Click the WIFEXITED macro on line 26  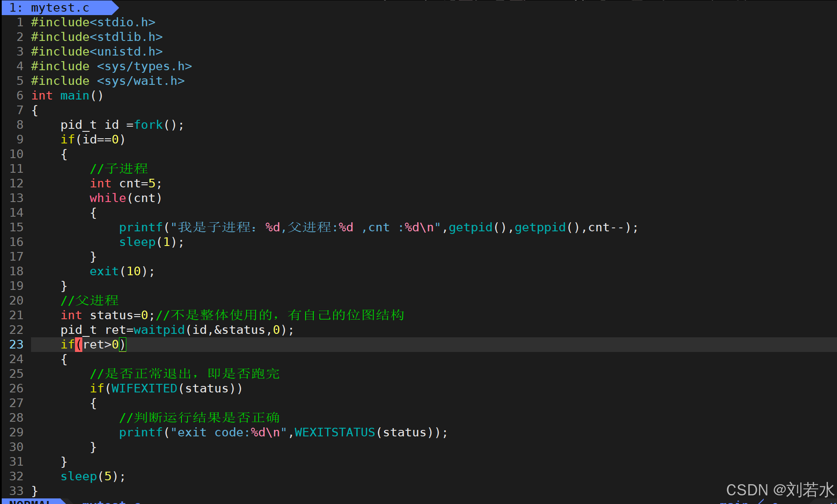144,389
